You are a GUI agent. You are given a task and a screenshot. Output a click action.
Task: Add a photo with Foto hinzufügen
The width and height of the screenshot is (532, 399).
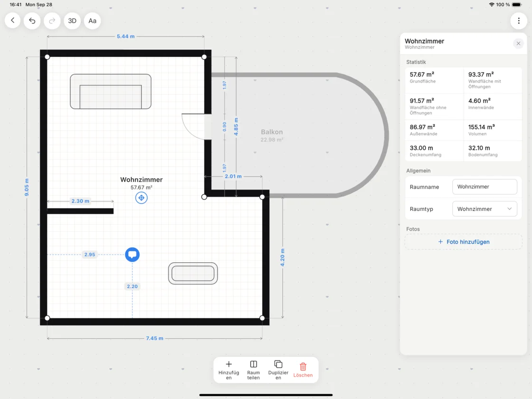[464, 242]
